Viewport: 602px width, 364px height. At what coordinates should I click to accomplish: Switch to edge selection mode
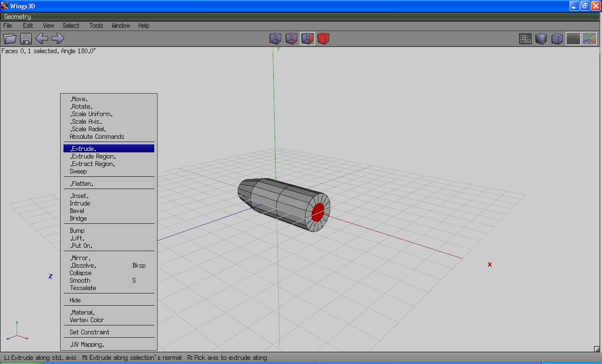291,39
